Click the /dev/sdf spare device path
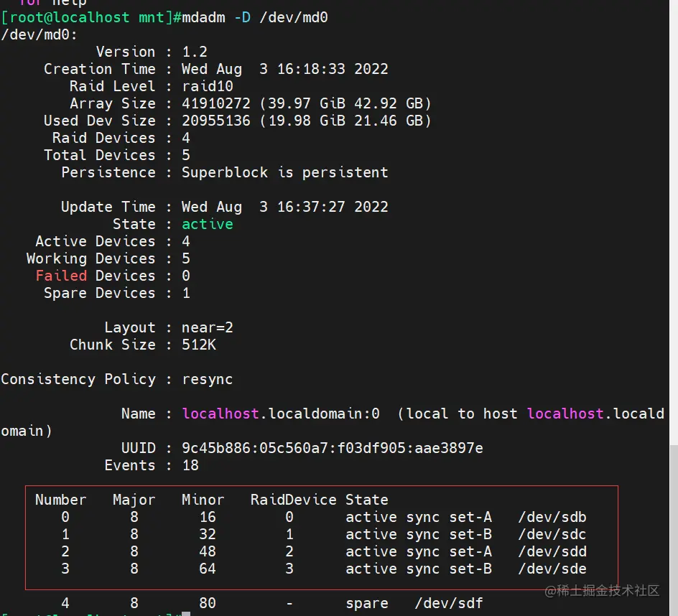This screenshot has height=616, width=678. tap(448, 603)
